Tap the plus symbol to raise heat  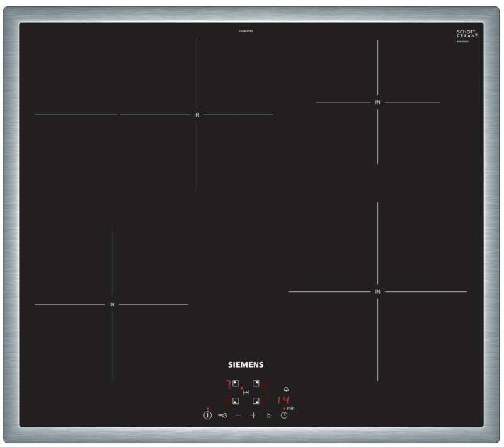click(x=254, y=415)
